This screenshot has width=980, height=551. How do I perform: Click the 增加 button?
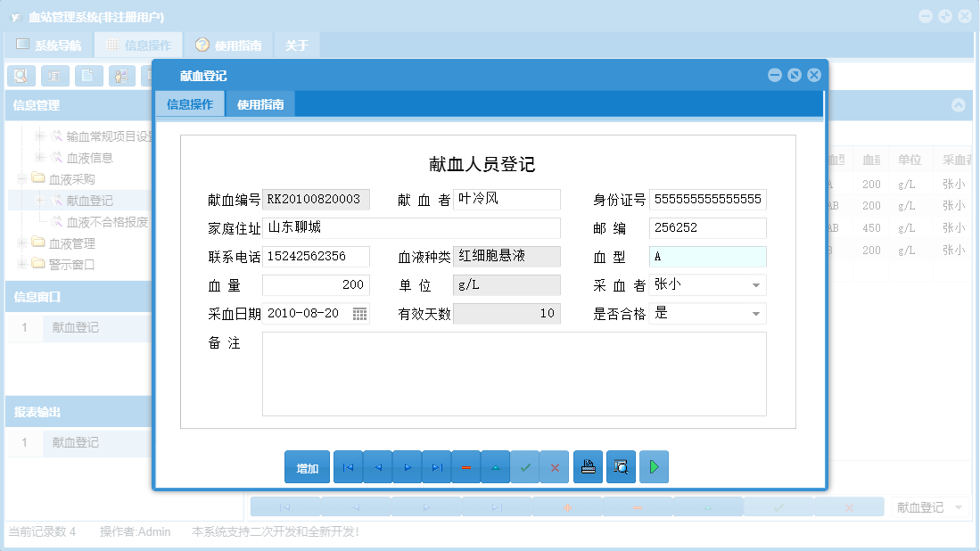coord(307,466)
